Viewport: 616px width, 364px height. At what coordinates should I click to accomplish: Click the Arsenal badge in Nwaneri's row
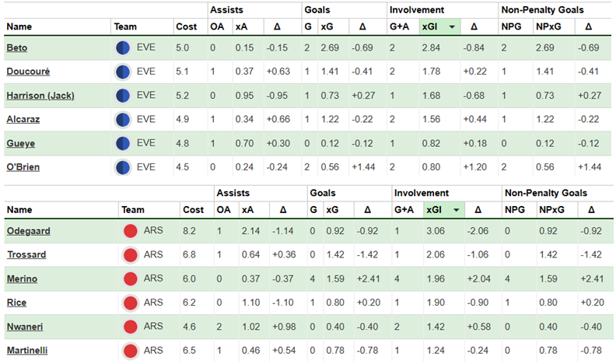[x=130, y=327]
